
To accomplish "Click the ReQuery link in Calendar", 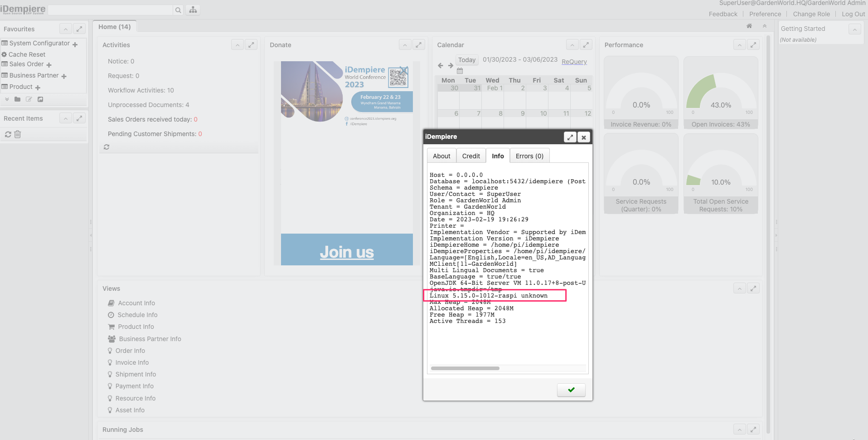I will [574, 62].
